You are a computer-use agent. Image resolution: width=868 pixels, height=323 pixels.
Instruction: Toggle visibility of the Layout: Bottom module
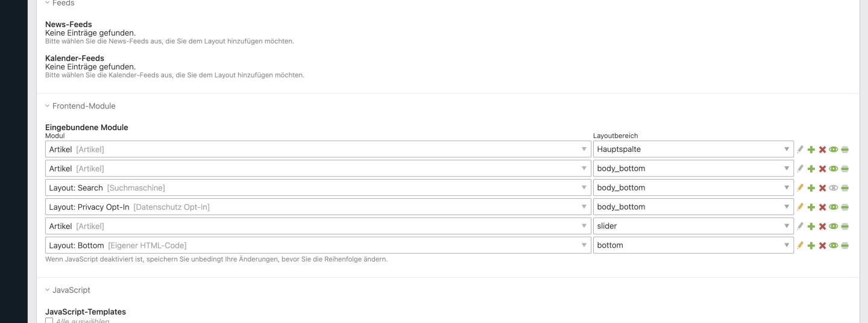[834, 245]
